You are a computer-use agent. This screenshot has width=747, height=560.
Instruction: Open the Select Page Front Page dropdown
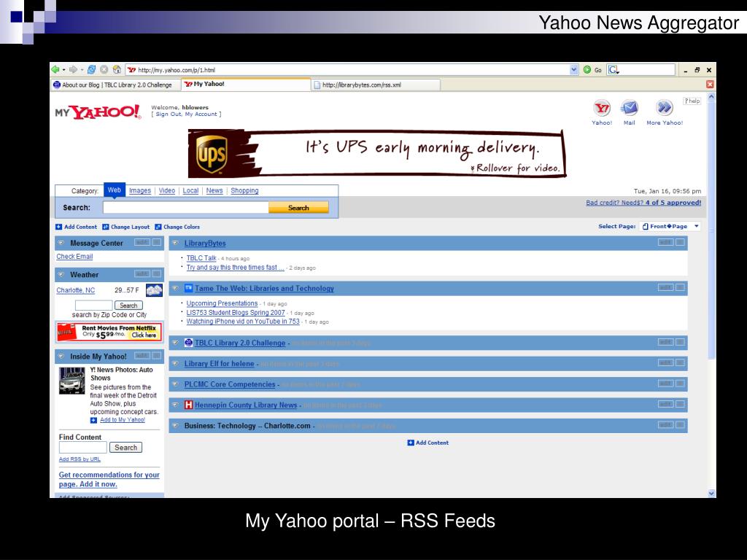click(670, 226)
